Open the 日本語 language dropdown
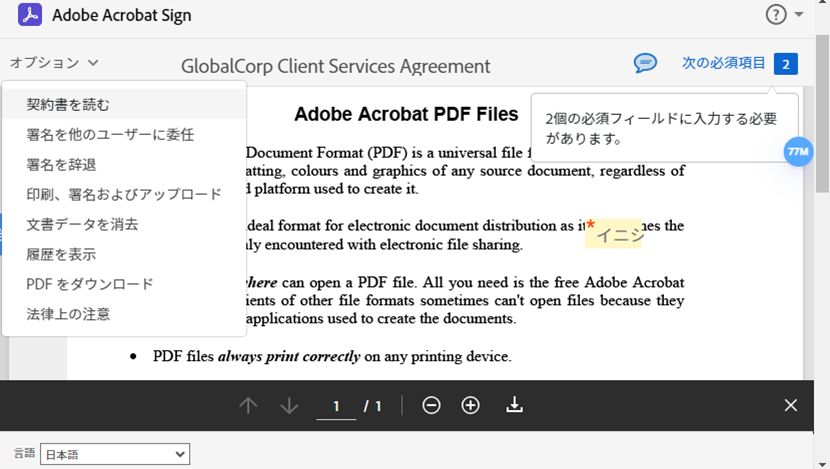Viewport: 830px width, 469px height. click(x=115, y=454)
